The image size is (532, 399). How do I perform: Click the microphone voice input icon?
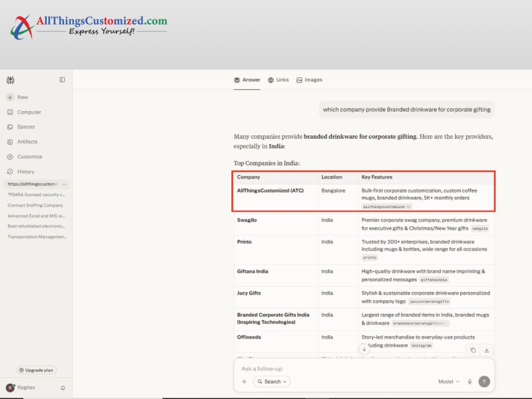pos(470,381)
